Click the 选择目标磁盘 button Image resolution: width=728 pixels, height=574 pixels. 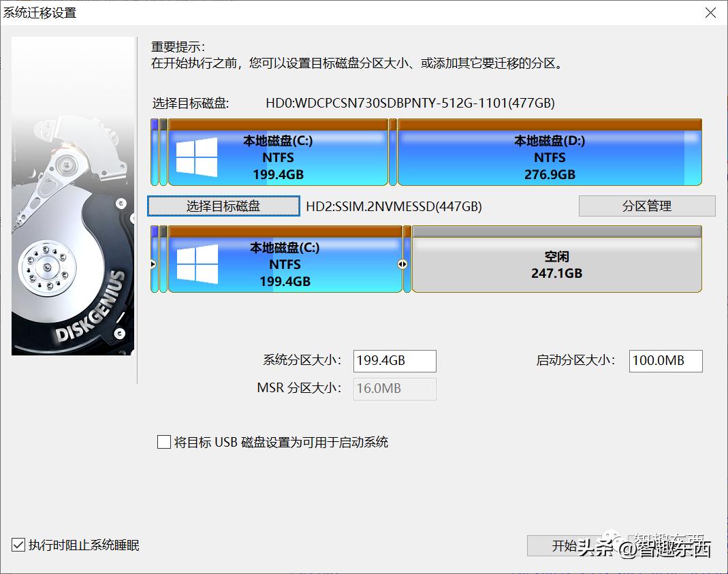(223, 206)
